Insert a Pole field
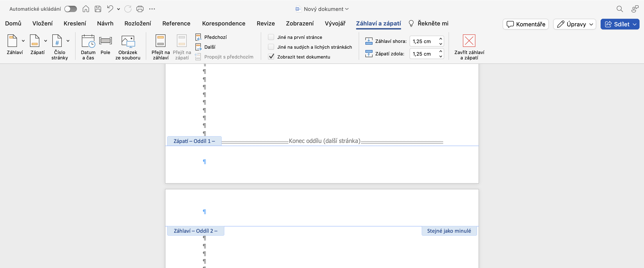The image size is (644, 268). click(105, 41)
